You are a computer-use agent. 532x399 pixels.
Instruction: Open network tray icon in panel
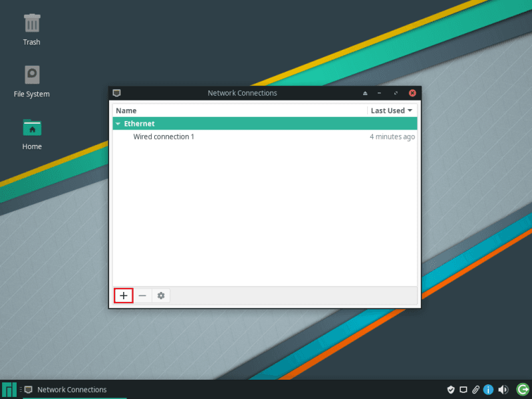coord(463,390)
